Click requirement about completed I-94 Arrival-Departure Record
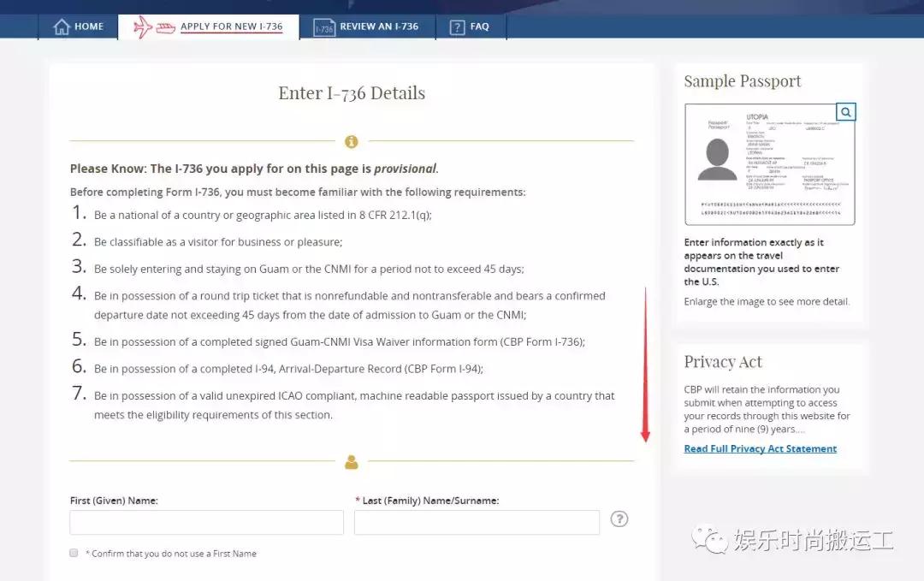 coord(289,369)
